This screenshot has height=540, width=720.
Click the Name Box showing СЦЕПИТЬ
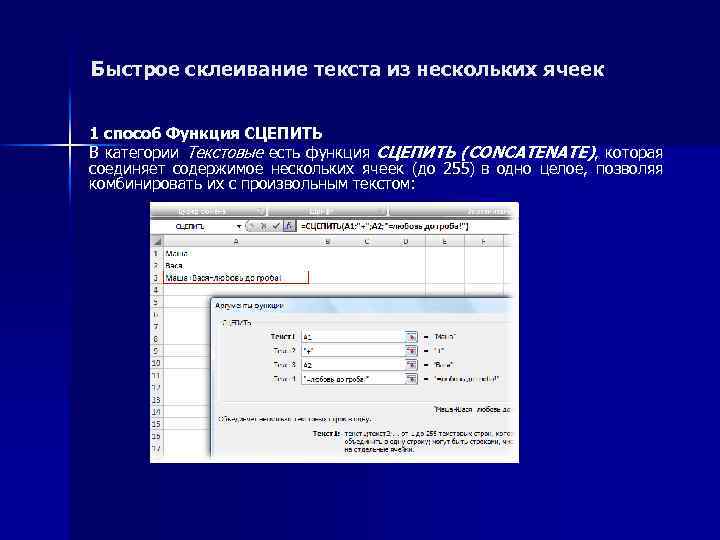coord(193,226)
